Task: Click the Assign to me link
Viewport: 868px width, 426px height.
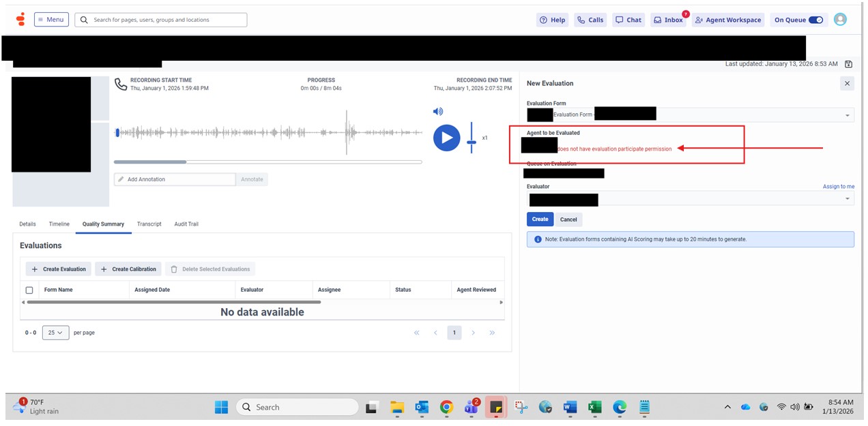Action: click(x=838, y=186)
